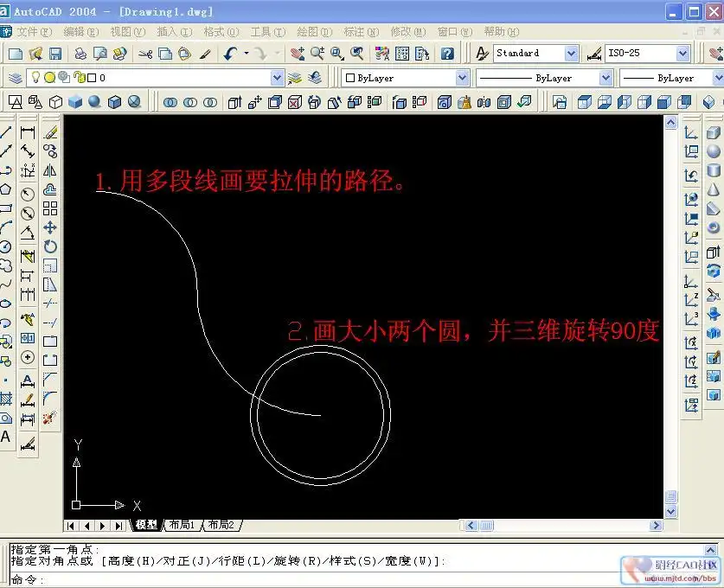The image size is (724, 588).
Task: Open the Help question mark icon
Action: pyautogui.click(x=447, y=54)
